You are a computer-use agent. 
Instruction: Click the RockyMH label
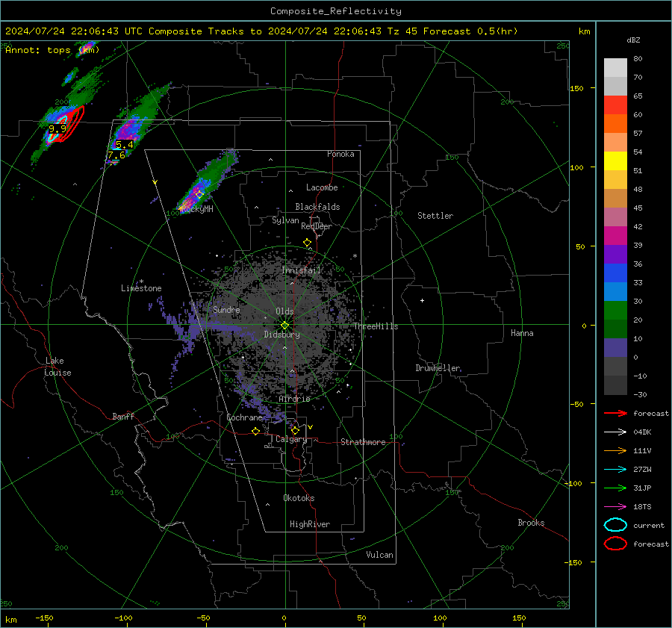198,209
